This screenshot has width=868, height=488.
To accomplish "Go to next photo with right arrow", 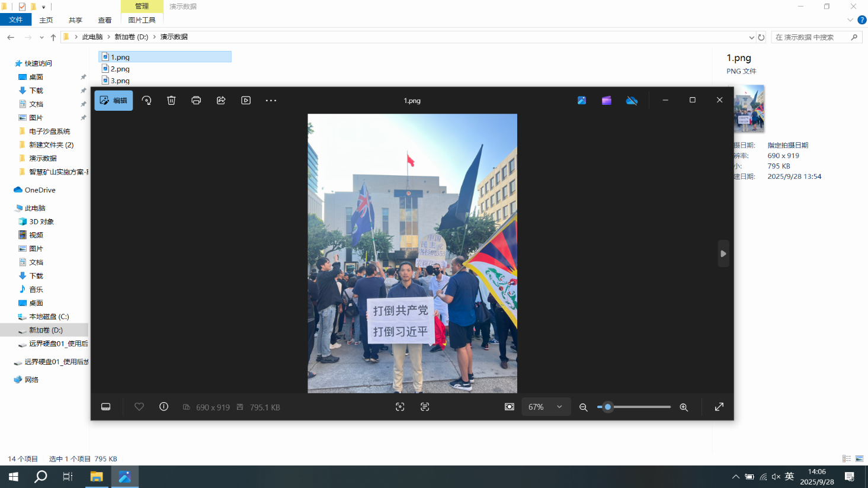I will 723,253.
